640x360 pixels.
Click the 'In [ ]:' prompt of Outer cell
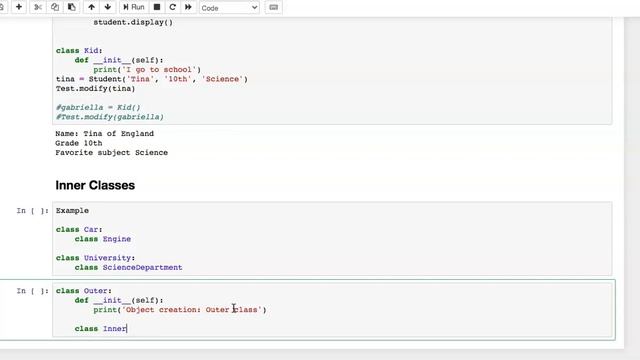click(x=33, y=291)
